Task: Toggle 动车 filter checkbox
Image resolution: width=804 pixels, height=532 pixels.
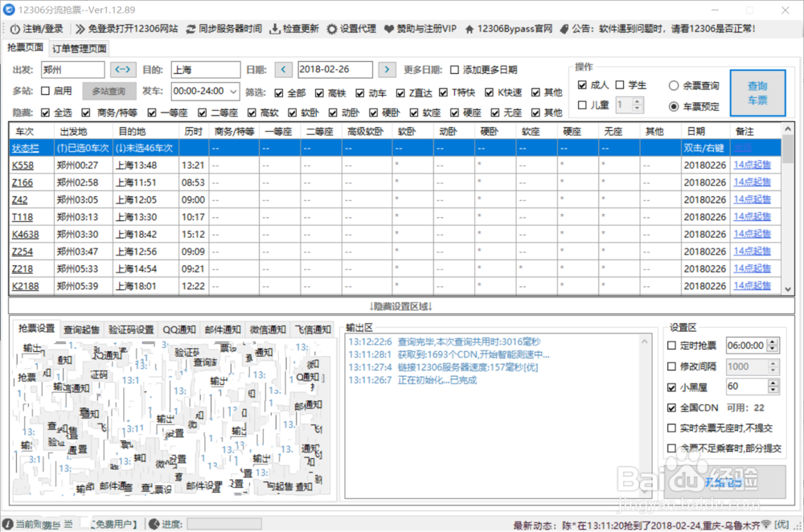Action: pos(360,92)
